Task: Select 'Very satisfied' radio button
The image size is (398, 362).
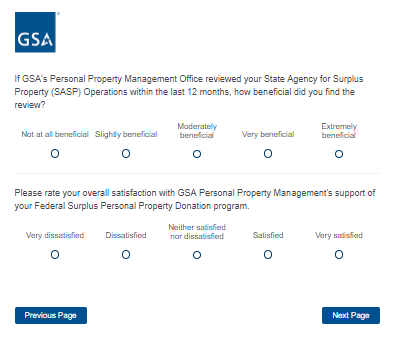Action: tap(339, 255)
